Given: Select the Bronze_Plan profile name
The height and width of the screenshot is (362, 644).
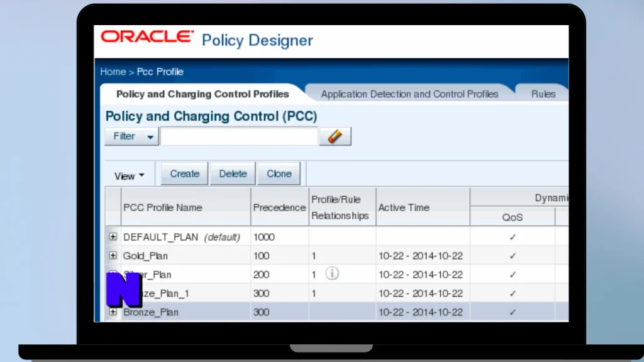Looking at the screenshot, I should [151, 312].
